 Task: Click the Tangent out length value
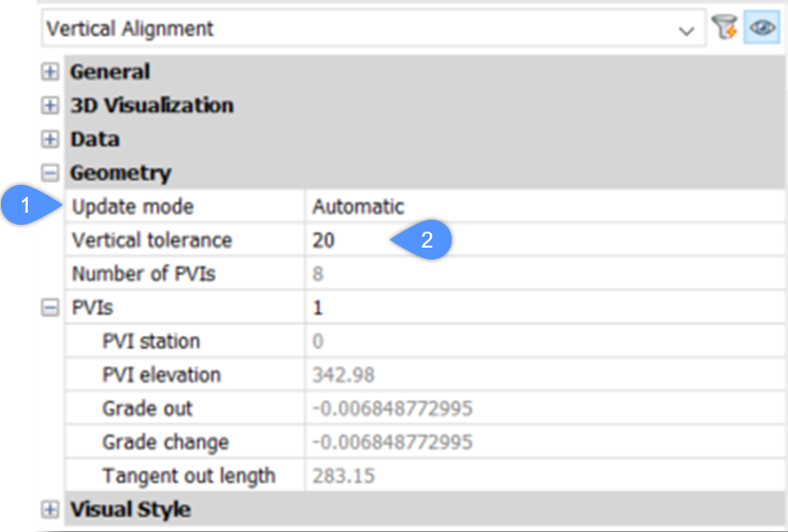(x=343, y=475)
